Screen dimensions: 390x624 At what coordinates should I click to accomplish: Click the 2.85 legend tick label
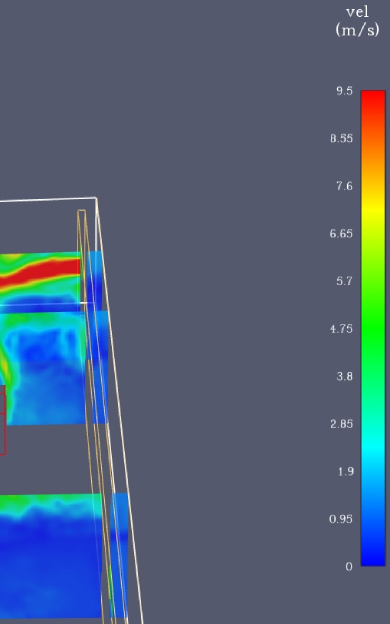point(341,424)
